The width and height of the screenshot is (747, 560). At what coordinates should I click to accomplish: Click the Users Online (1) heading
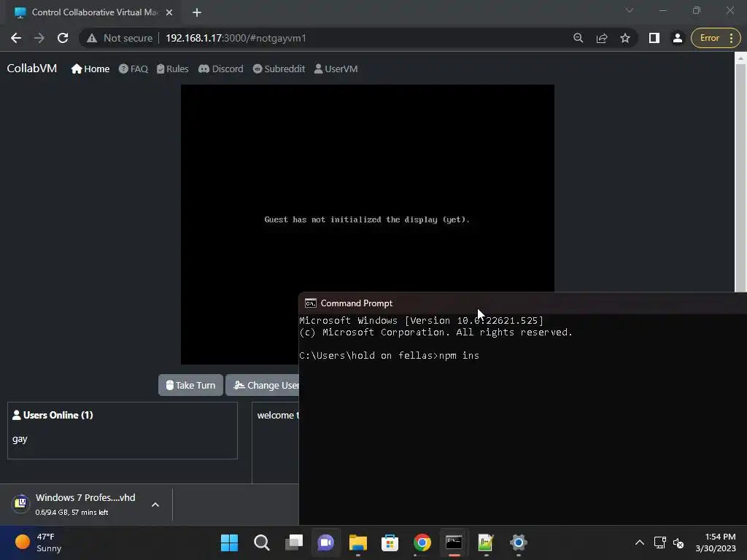tap(53, 415)
